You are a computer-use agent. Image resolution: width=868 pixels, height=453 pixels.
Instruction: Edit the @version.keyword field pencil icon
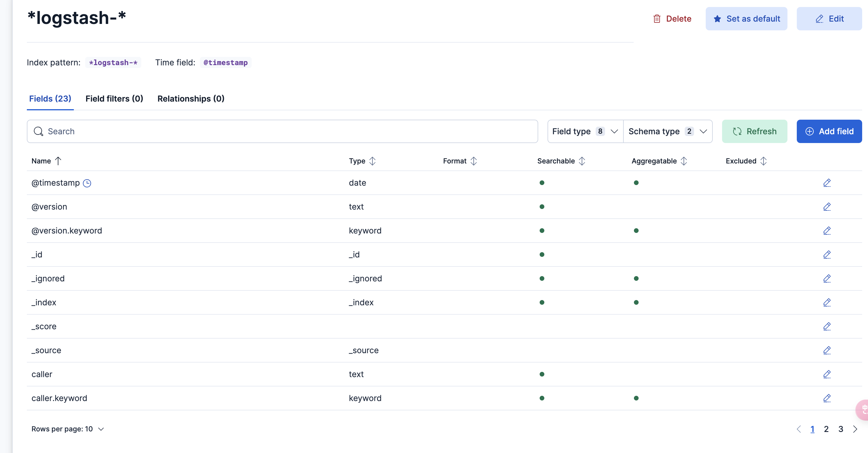827,231
